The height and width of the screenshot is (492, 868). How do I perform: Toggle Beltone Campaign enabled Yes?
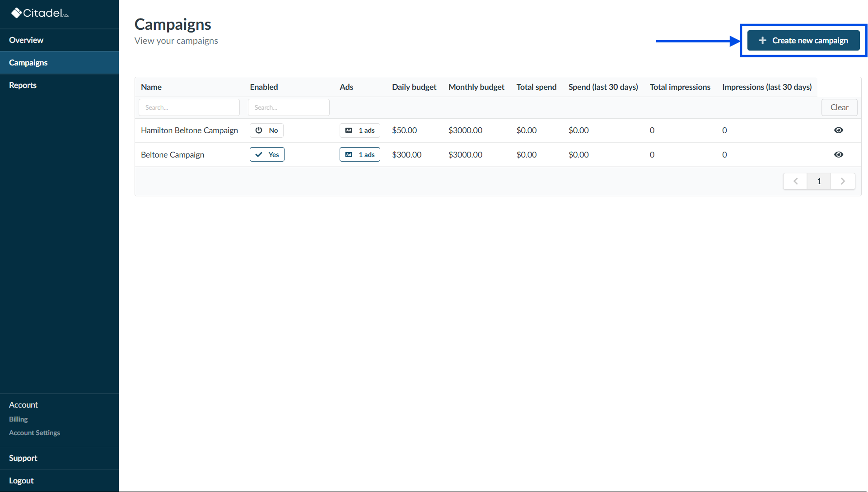(267, 155)
